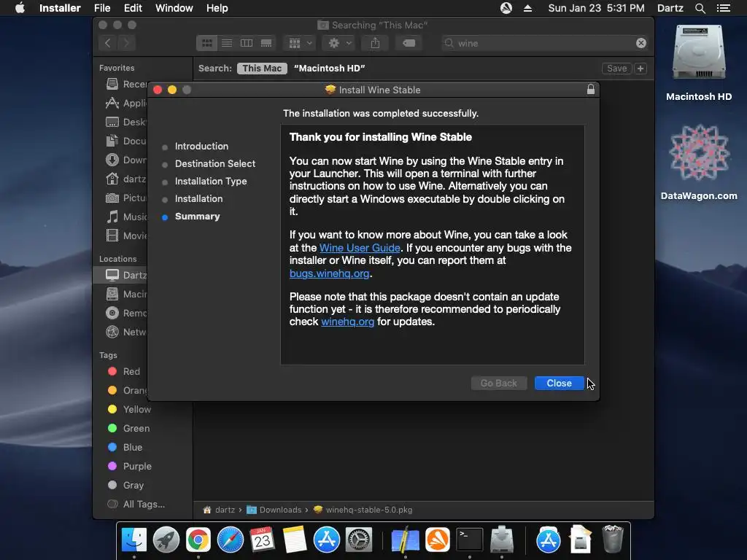Open Notification Center list icon

(x=723, y=8)
